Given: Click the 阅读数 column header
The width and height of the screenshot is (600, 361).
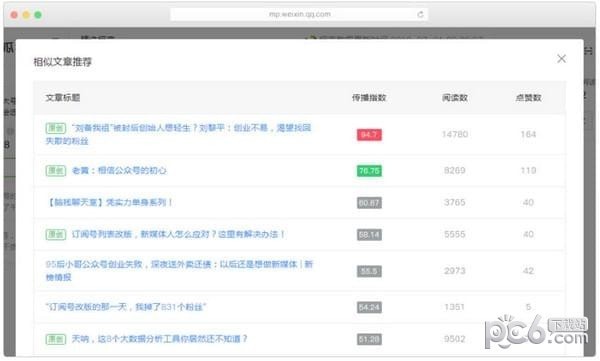Looking at the screenshot, I should (x=455, y=98).
